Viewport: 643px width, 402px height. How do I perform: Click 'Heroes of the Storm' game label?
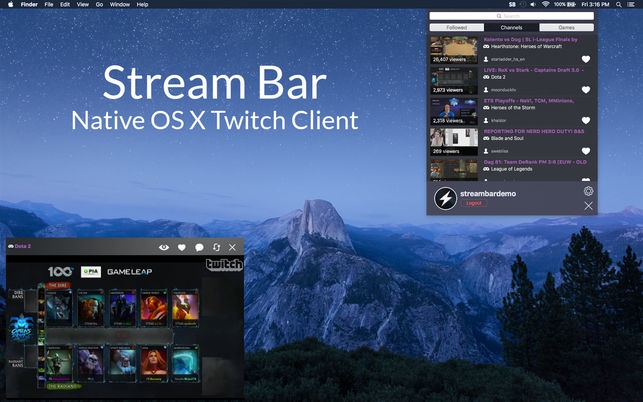pos(513,108)
